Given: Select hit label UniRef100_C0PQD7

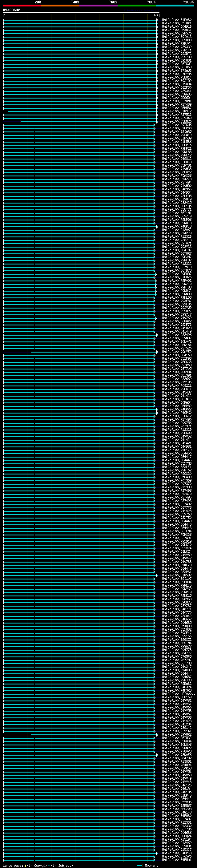Looking at the screenshot, I should 176,274.
